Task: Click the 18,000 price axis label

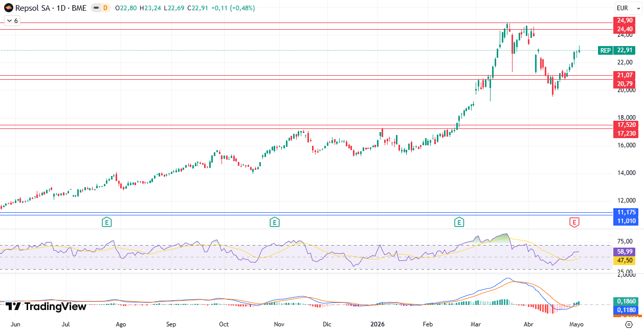Action: coord(626,117)
